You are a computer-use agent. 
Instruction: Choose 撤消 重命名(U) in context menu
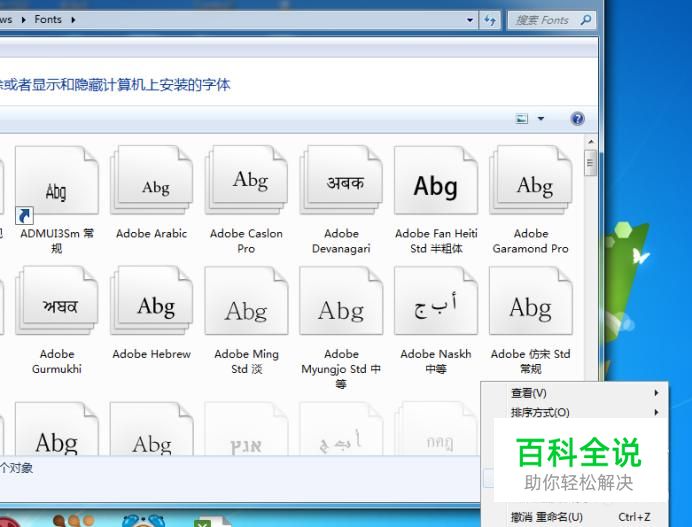(575, 517)
